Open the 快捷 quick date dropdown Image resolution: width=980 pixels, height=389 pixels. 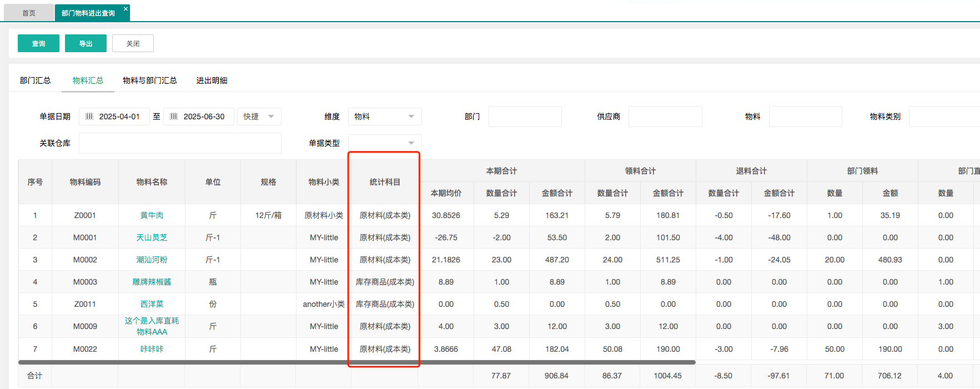click(259, 117)
